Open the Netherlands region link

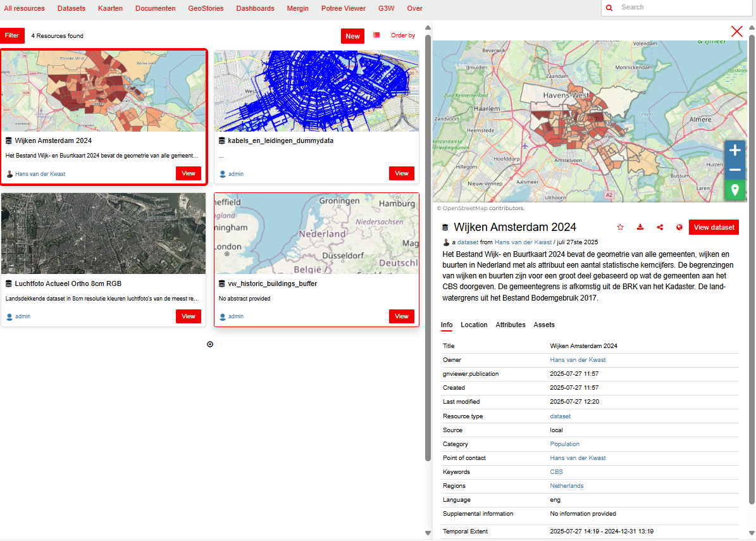pos(566,486)
